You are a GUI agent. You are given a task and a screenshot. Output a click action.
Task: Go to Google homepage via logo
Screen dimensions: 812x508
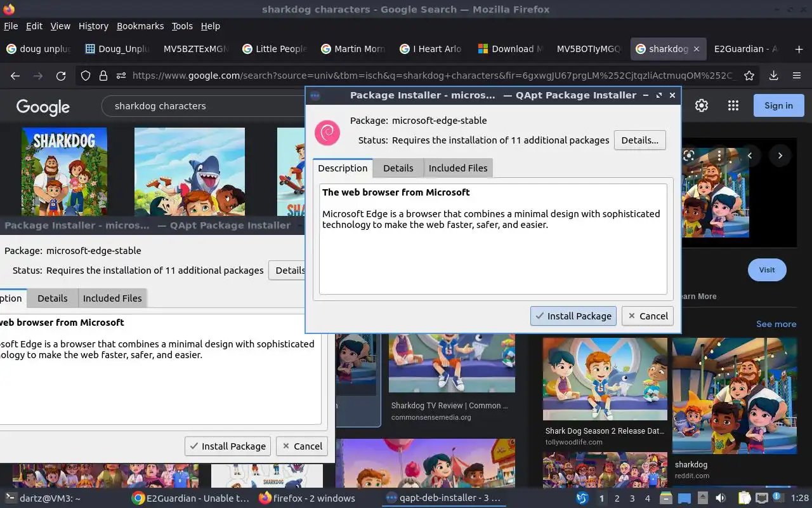43,107
